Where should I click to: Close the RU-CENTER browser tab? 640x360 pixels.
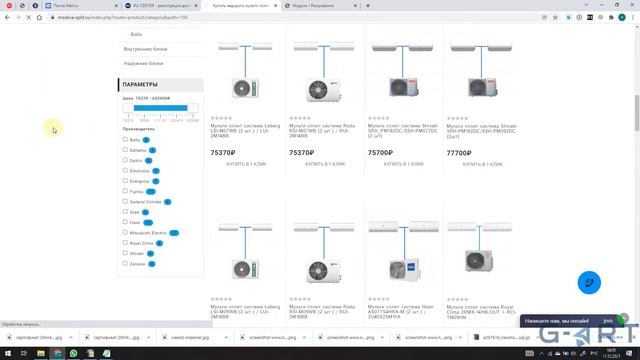pyautogui.click(x=196, y=6)
